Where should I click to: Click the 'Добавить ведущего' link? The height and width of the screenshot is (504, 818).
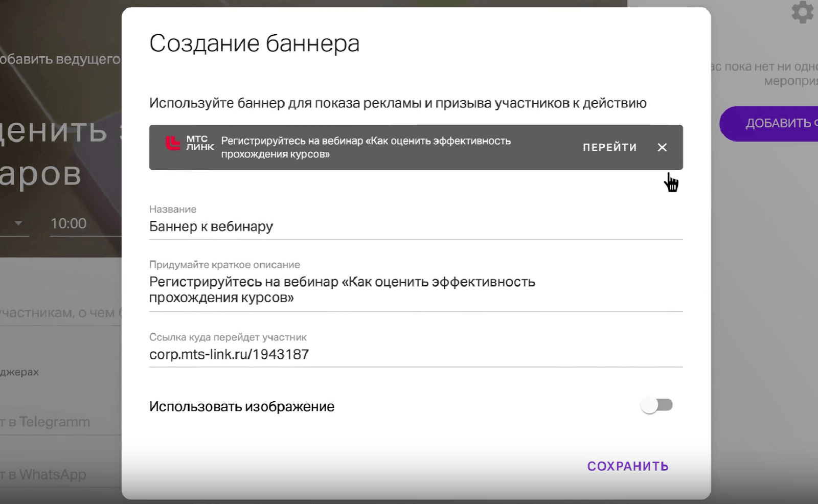(x=60, y=59)
